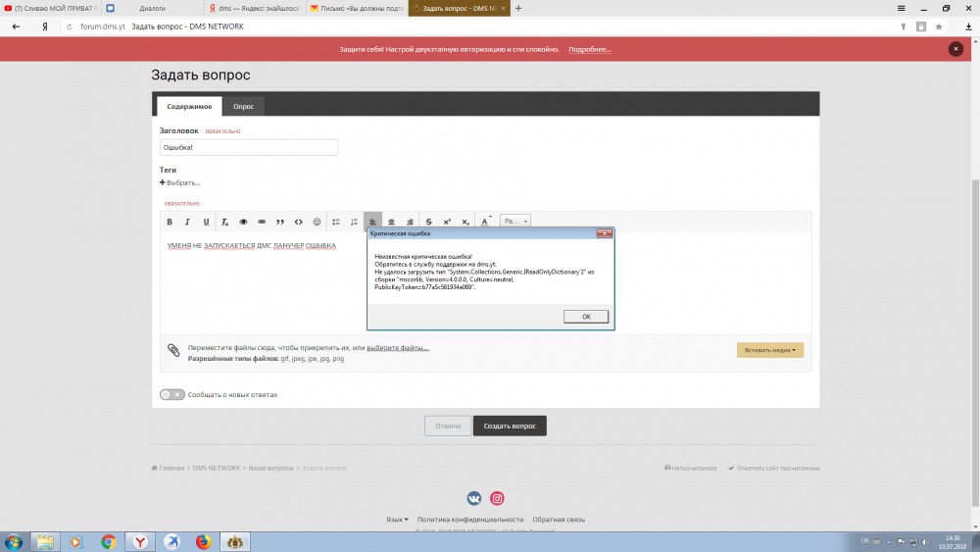Apply strikethrough formatting
The width and height of the screenshot is (980, 552).
click(x=428, y=222)
